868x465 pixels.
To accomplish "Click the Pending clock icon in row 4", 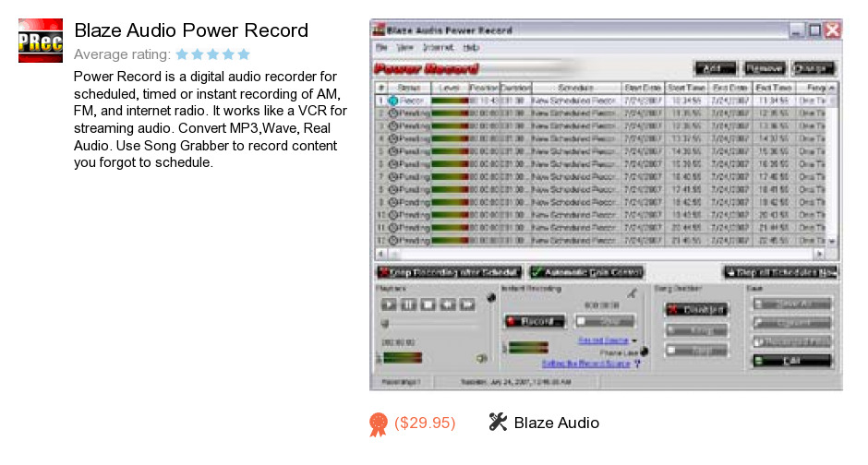I will coord(393,138).
